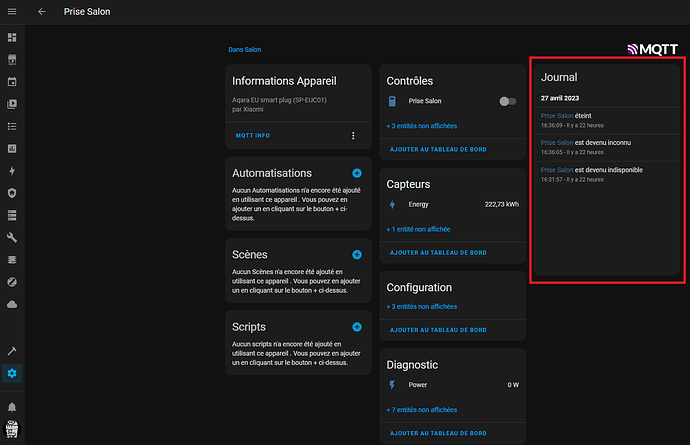The width and height of the screenshot is (690, 445).
Task: Open the wrench tools sidebar icon
Action: point(12,238)
